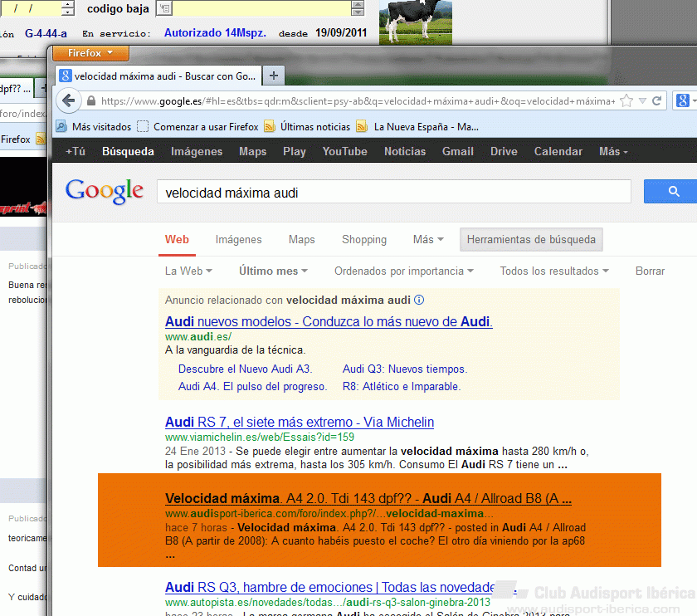The width and height of the screenshot is (697, 616).
Task: Reload the page with the refresh icon
Action: (657, 101)
